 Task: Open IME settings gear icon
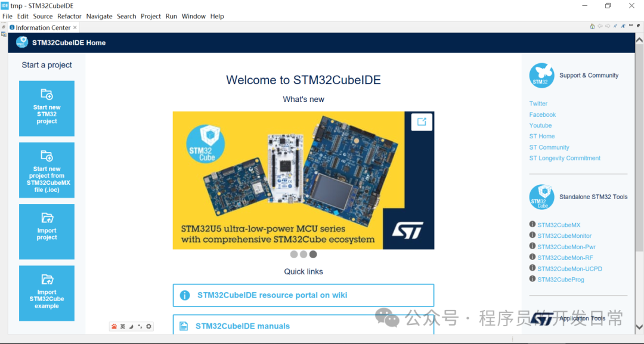[148, 326]
